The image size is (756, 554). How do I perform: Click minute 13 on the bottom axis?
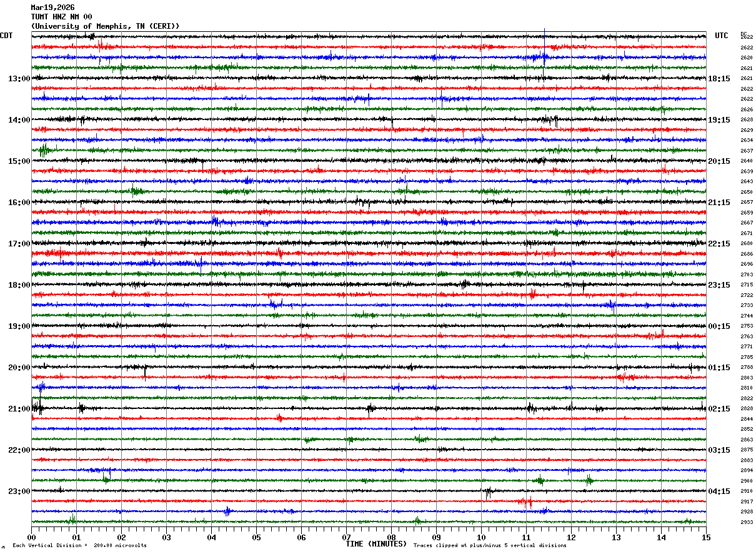tap(616, 537)
